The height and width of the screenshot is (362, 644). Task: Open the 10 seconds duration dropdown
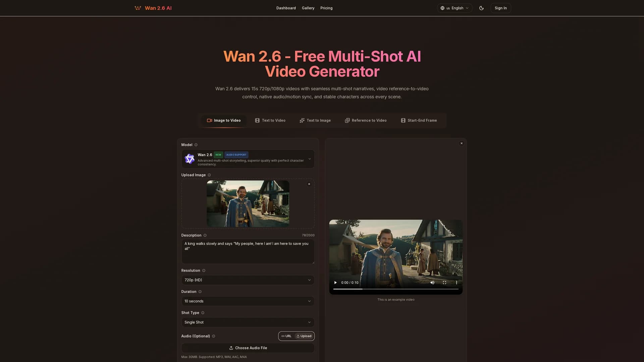coord(248,301)
